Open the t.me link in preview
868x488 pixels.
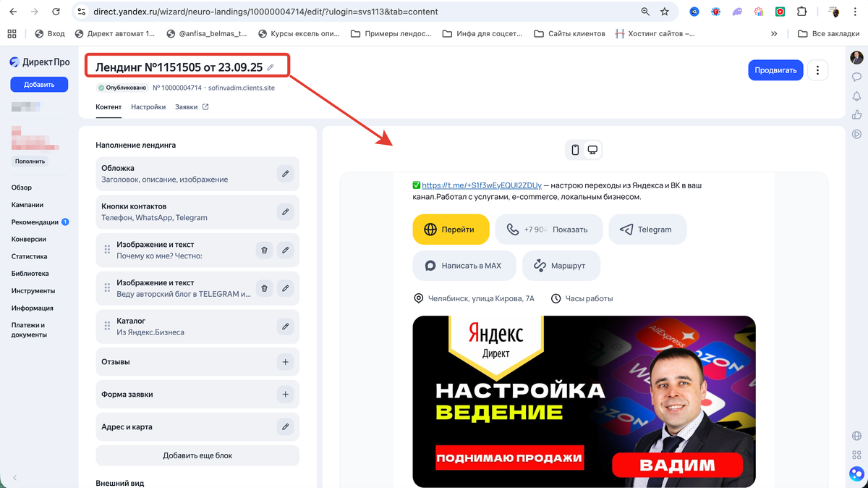pos(482,185)
